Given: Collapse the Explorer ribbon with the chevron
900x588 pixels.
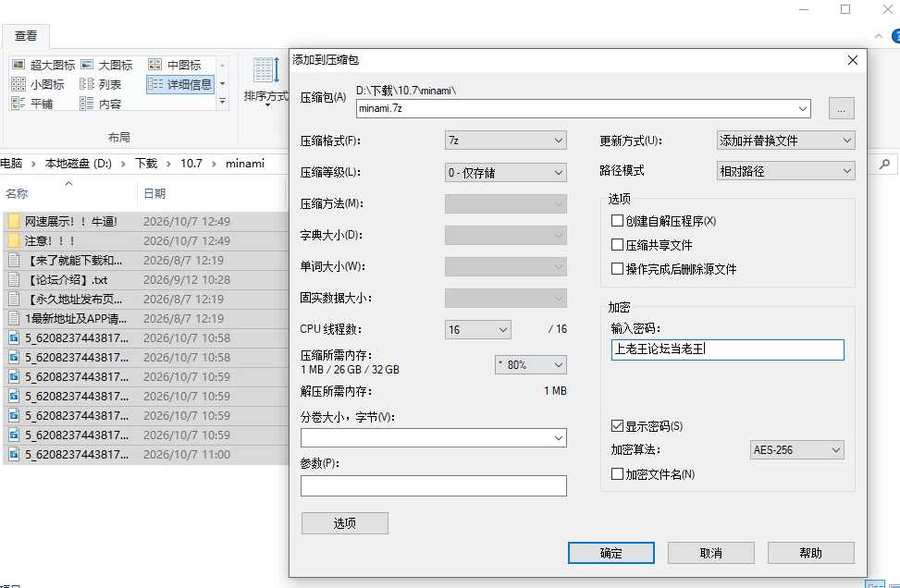Looking at the screenshot, I should [878, 36].
